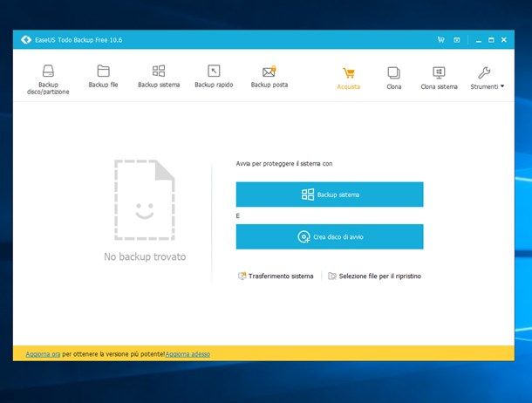The width and height of the screenshot is (532, 403).
Task: Open Backup disco/partizione tool
Action: point(48,79)
